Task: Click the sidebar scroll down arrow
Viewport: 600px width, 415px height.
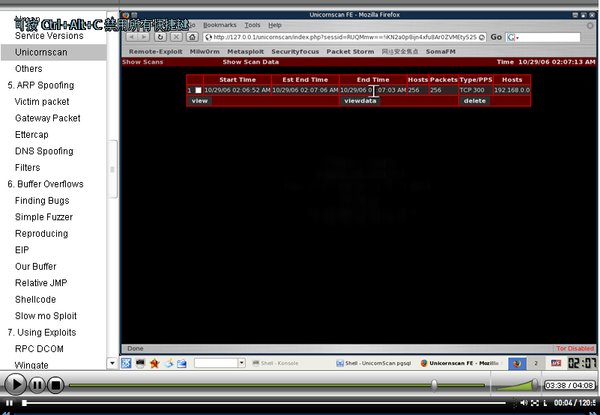Action: pyautogui.click(x=112, y=363)
